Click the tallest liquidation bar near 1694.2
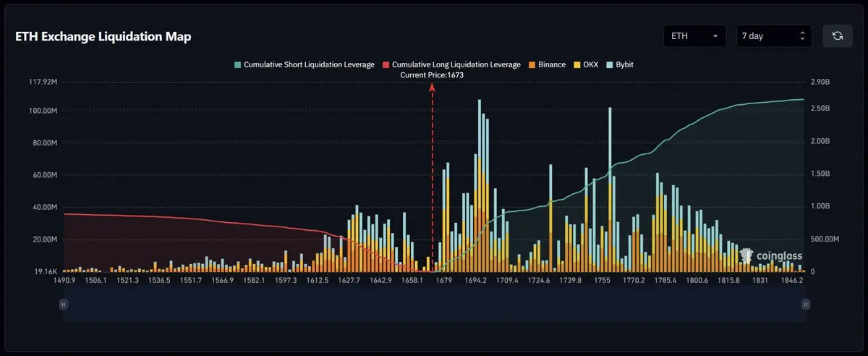The height and width of the screenshot is (356, 868). pyautogui.click(x=479, y=186)
